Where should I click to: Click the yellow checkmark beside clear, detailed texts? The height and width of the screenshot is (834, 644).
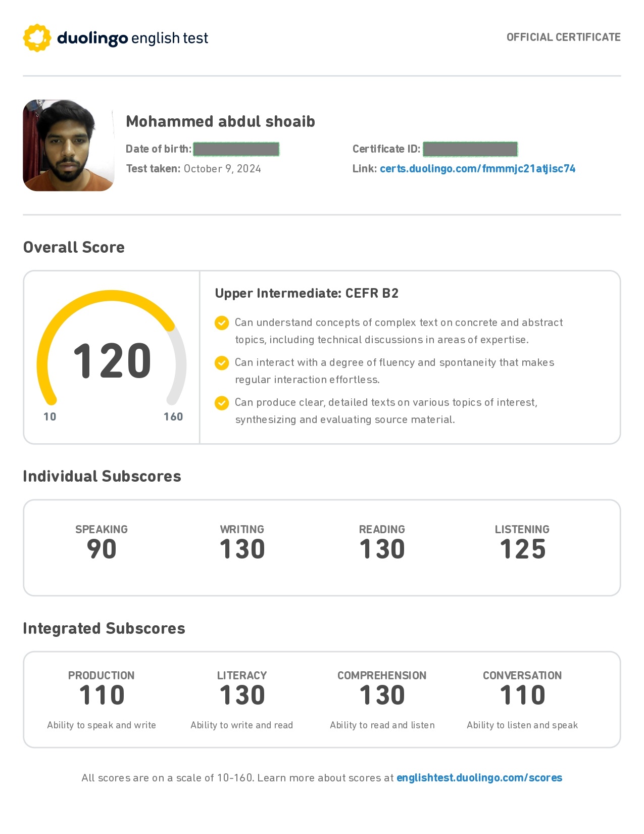(x=222, y=403)
